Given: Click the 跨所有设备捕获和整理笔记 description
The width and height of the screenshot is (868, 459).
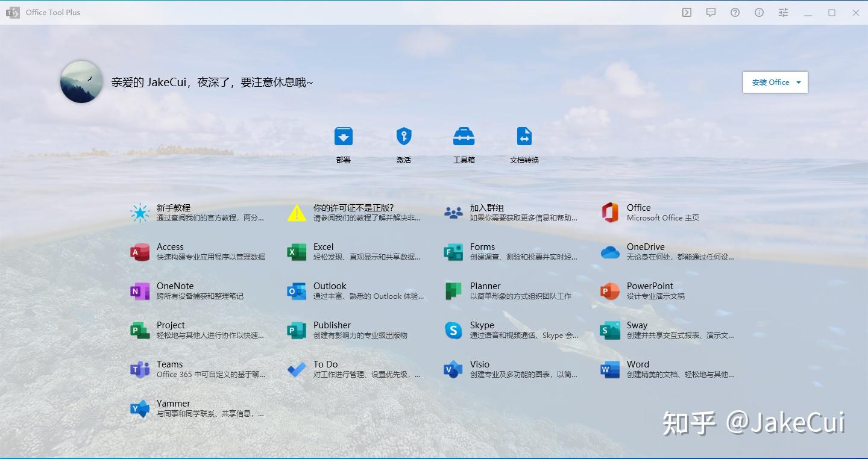Looking at the screenshot, I should pos(200,296).
